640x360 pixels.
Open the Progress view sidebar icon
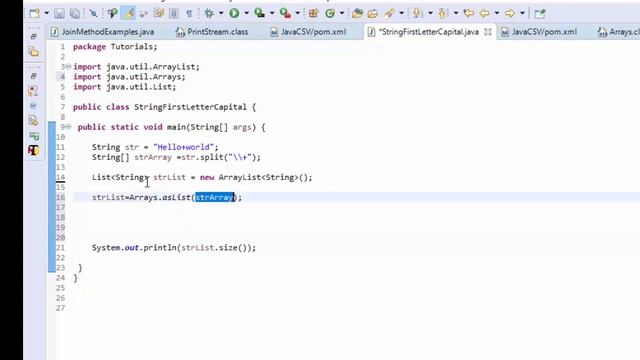34,136
